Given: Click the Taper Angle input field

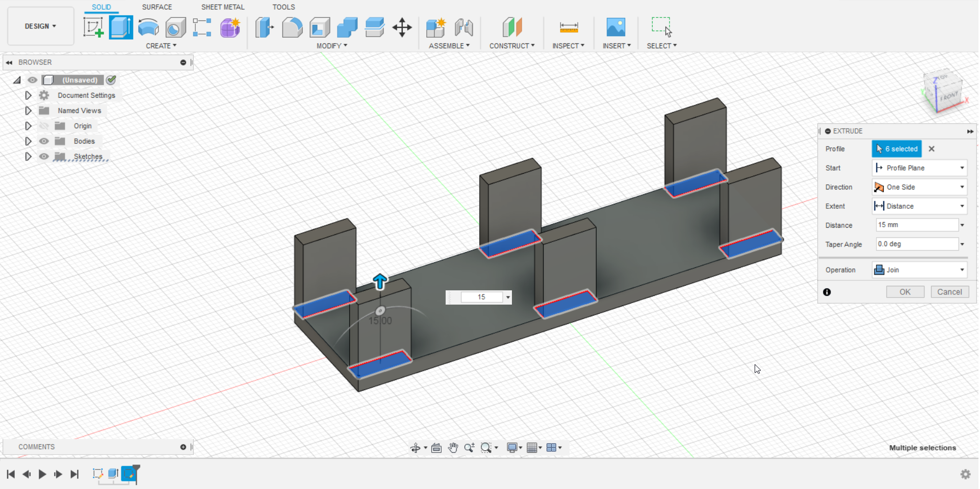Looking at the screenshot, I should point(916,244).
